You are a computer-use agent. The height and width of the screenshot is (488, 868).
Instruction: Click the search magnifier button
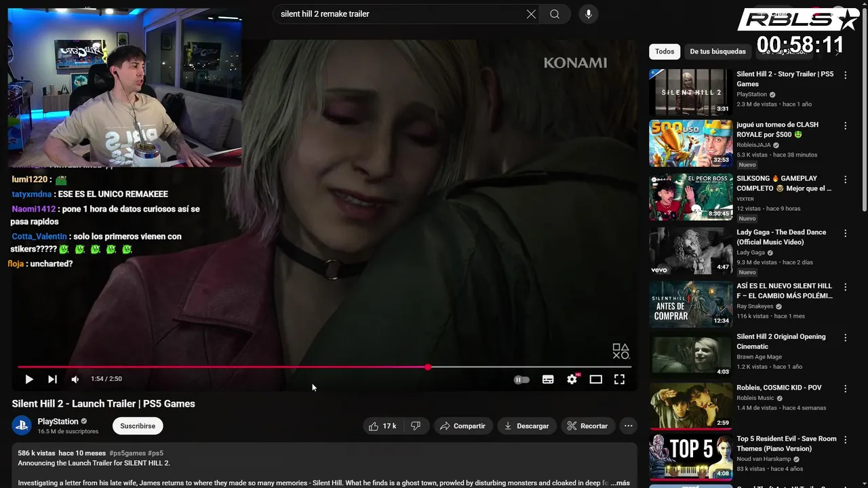pyautogui.click(x=555, y=14)
